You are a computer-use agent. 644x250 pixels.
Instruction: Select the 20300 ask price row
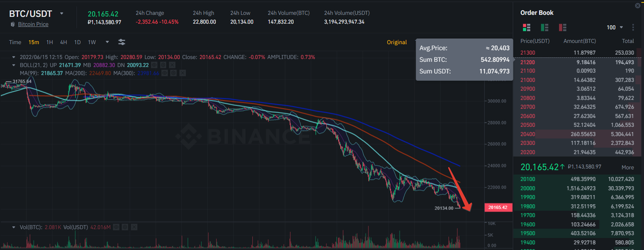click(x=579, y=144)
